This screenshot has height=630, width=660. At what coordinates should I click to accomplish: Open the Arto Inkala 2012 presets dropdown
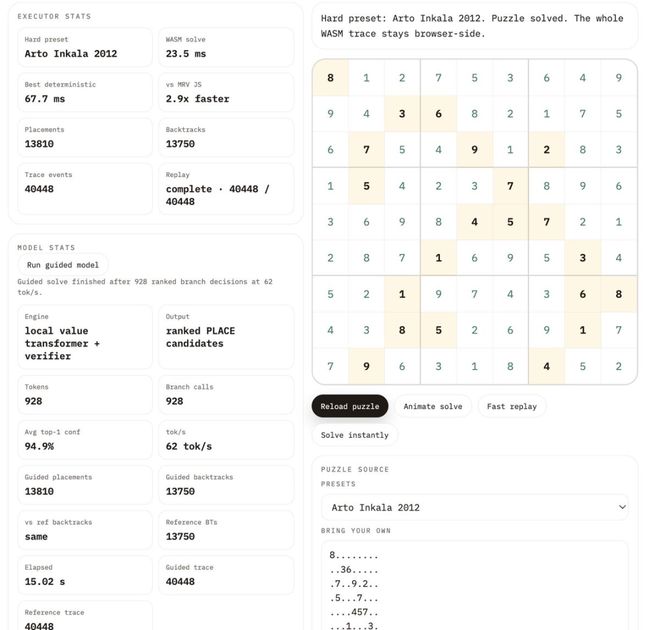pos(474,507)
